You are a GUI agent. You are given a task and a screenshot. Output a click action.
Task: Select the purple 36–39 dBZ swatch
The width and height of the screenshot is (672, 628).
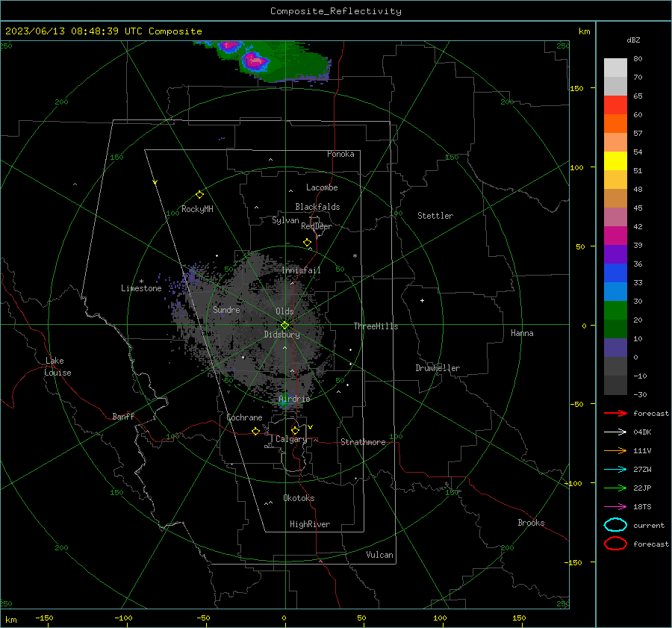(x=615, y=255)
